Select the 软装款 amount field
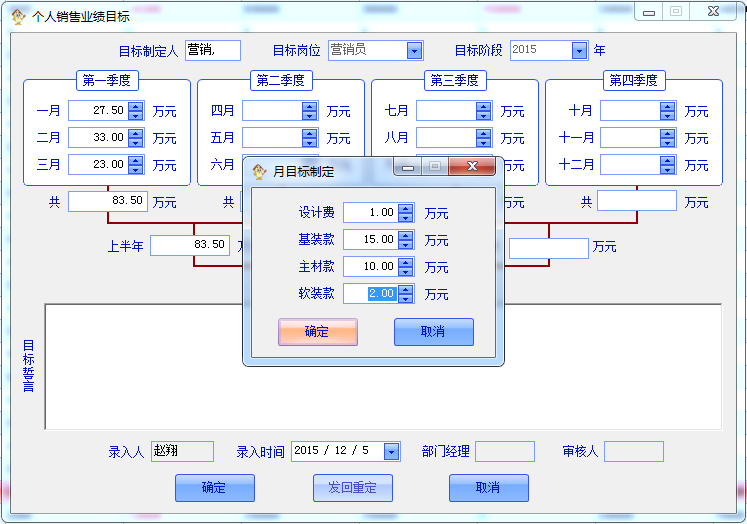Viewport: 747px width, 524px height. pyautogui.click(x=370, y=293)
